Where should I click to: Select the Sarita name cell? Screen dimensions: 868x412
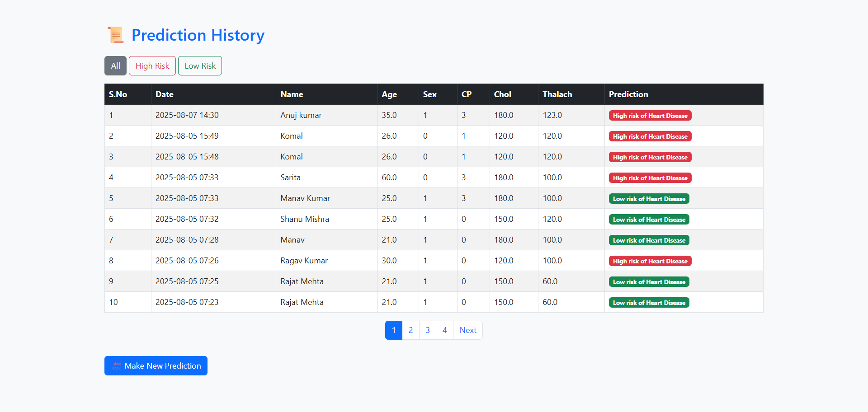click(290, 178)
